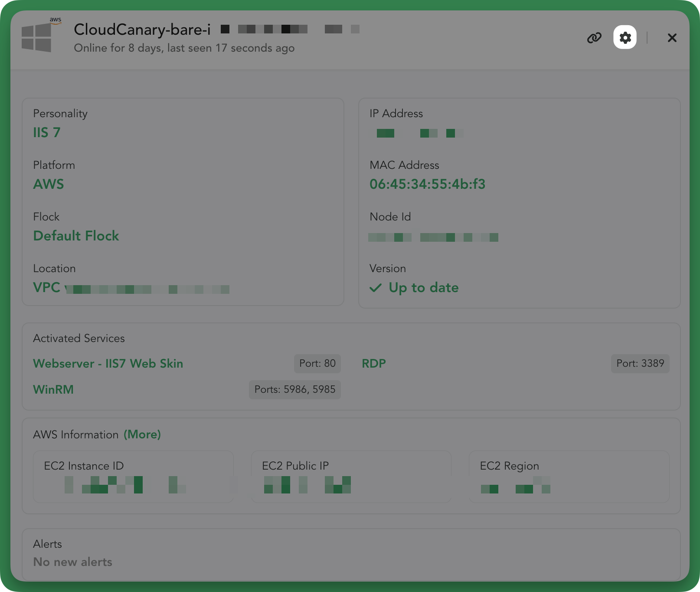Open the WinRM service entry
This screenshot has width=700, height=592.
[53, 390]
